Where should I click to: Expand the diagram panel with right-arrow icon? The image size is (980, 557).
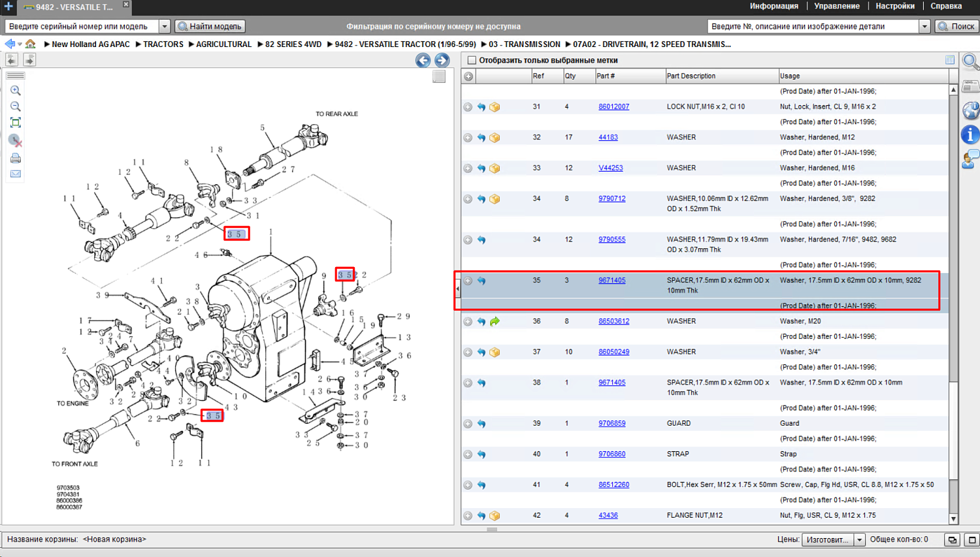[x=29, y=60]
